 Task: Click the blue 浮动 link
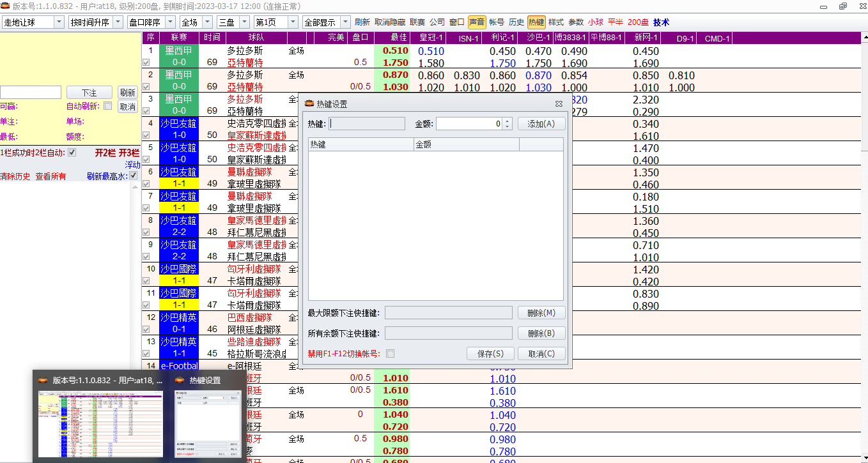pyautogui.click(x=132, y=164)
